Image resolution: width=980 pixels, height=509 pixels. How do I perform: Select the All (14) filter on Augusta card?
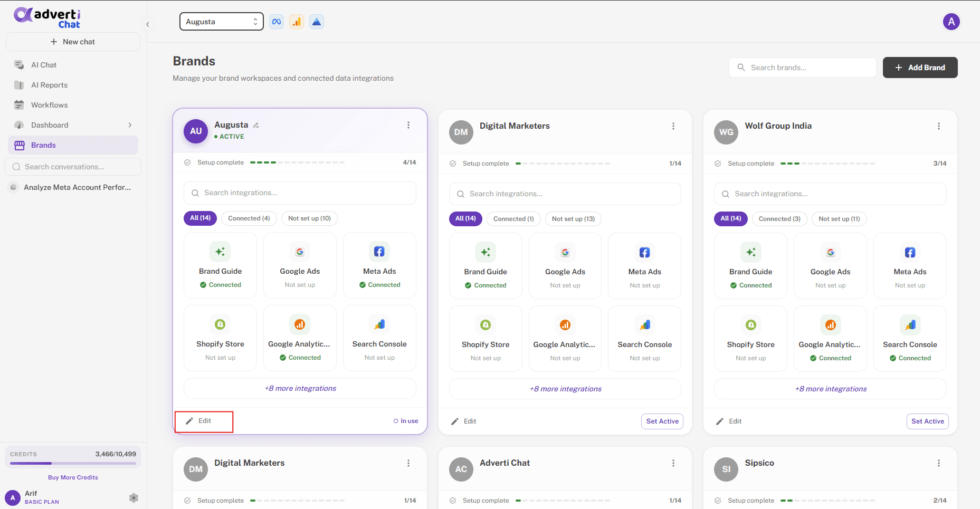point(200,218)
